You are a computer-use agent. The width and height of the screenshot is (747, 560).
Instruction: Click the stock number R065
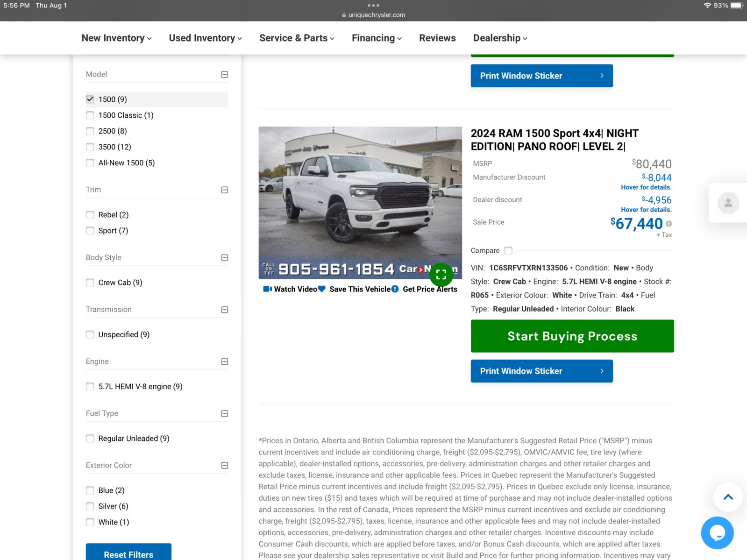click(x=480, y=295)
